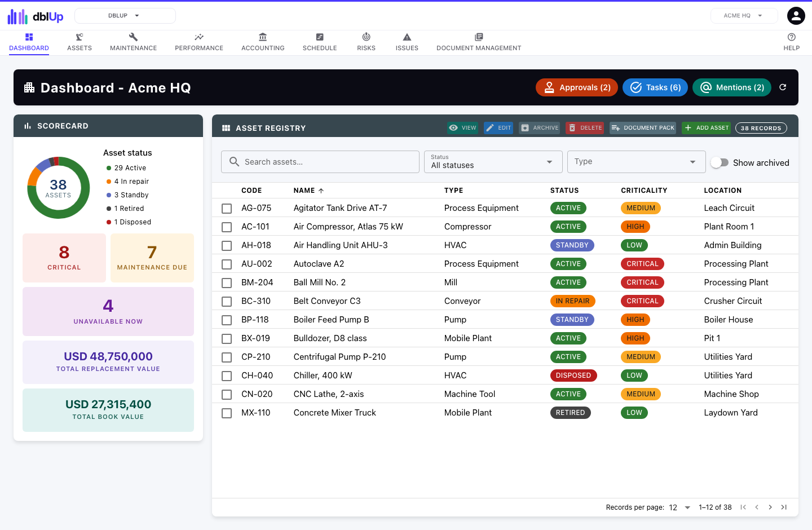Click the Issues warning triangle icon
The width and height of the screenshot is (812, 530).
[x=407, y=37]
